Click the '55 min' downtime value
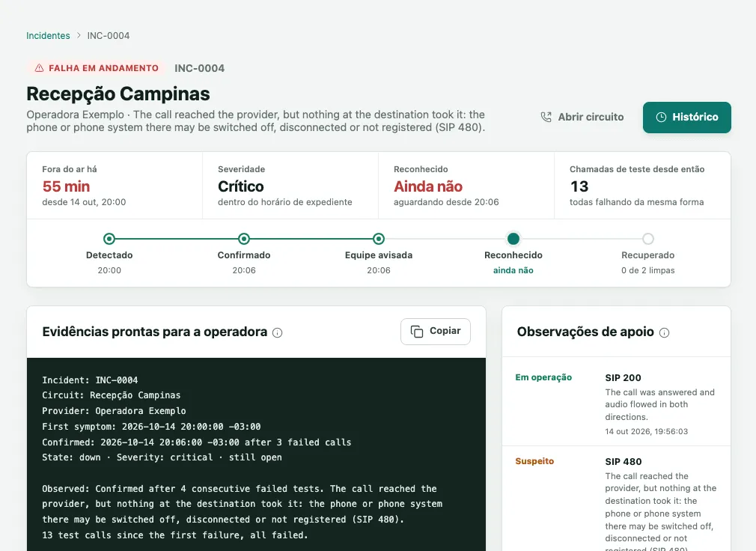Viewport: 756px width, 551px height. [66, 186]
